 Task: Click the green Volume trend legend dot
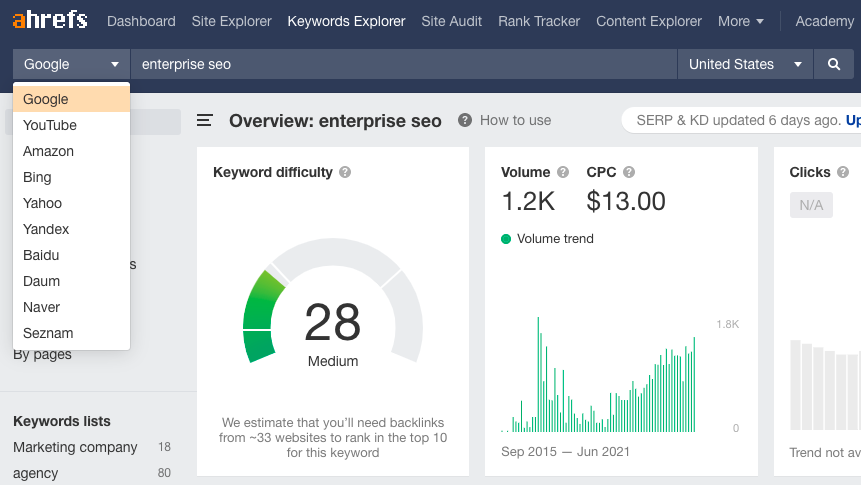(x=506, y=239)
